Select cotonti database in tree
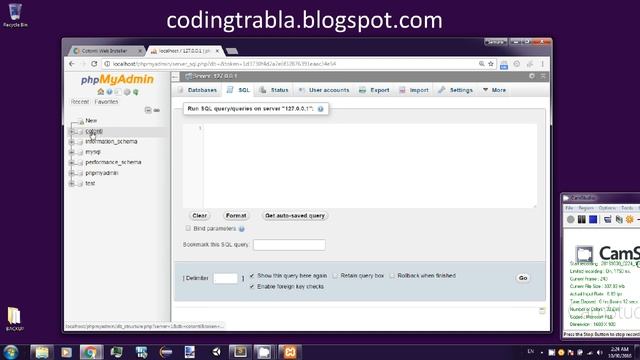This screenshot has width=640, height=360. coord(94,131)
